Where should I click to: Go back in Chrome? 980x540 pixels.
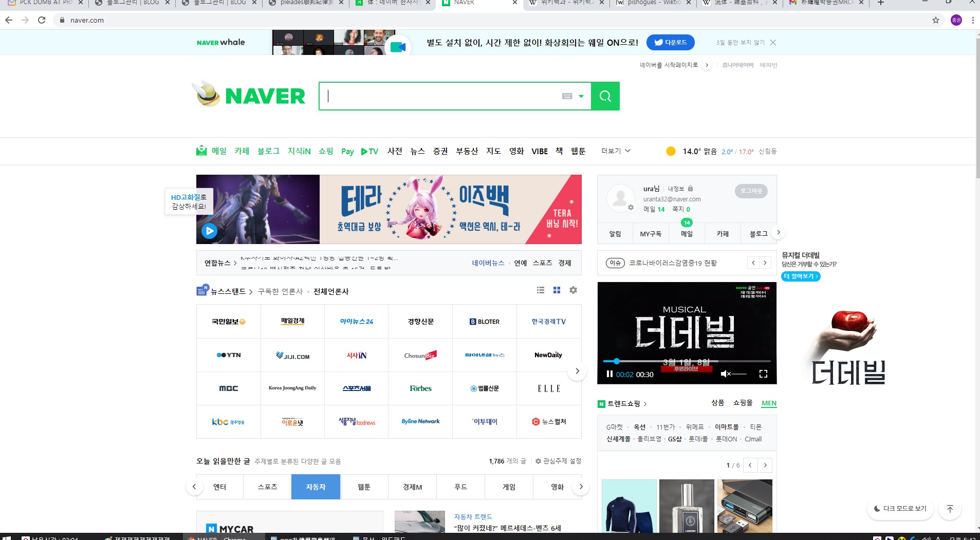coord(9,20)
